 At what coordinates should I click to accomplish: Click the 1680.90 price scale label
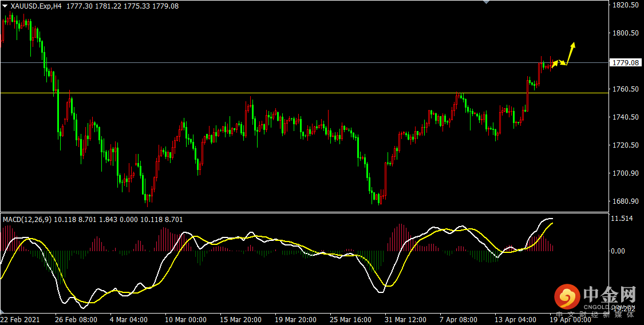click(625, 201)
